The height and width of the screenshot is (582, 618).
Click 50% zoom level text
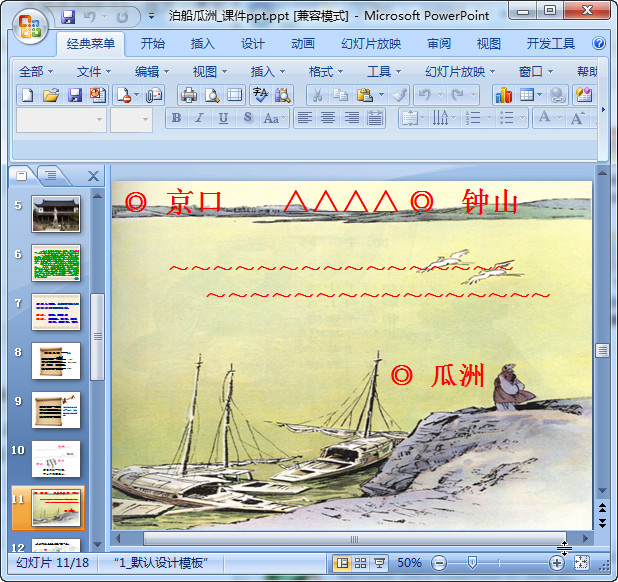click(x=409, y=563)
